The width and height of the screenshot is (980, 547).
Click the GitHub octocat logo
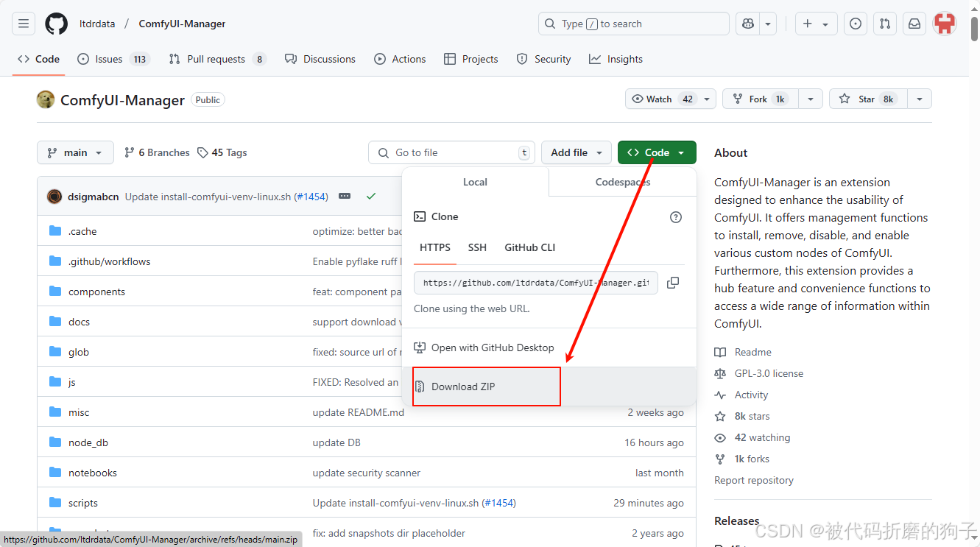56,24
